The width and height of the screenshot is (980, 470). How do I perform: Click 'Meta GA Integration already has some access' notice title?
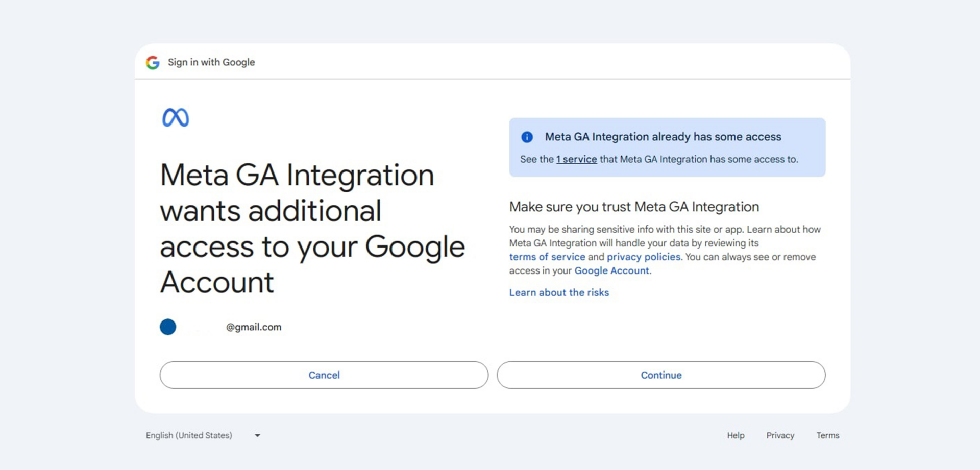coord(663,137)
